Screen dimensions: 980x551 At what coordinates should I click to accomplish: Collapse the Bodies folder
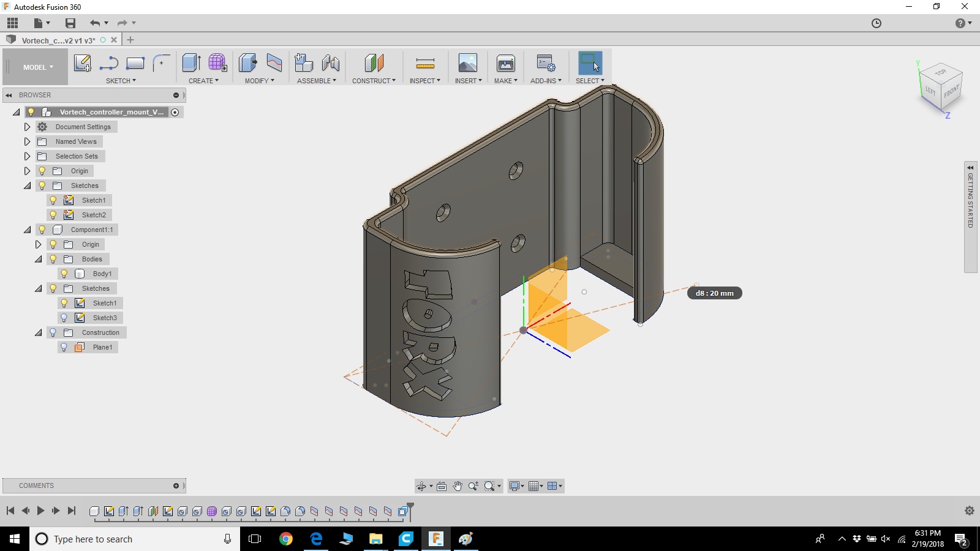coord(38,259)
